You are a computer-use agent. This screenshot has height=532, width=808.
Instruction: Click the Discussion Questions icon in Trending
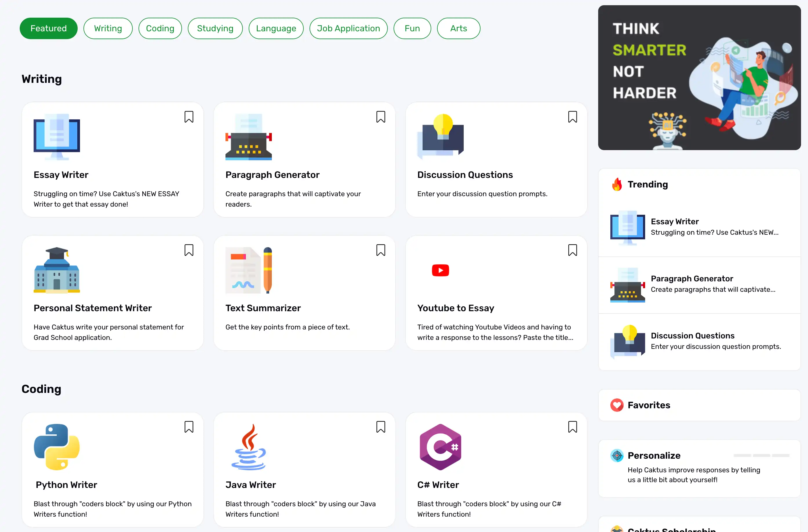(x=627, y=342)
